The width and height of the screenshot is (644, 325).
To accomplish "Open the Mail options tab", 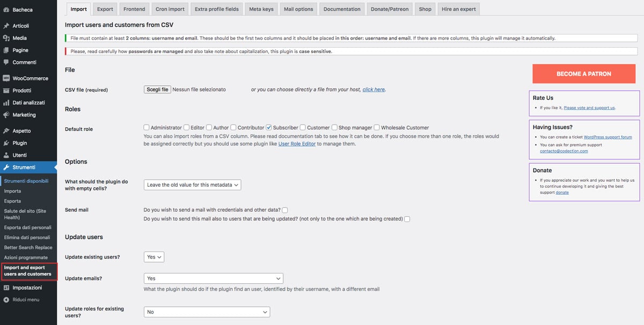I will tap(298, 9).
